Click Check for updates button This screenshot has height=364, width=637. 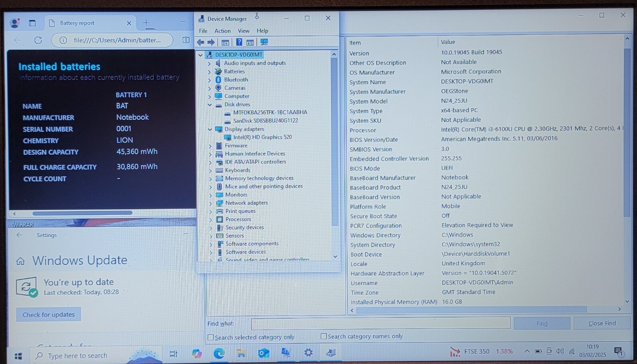coord(49,315)
